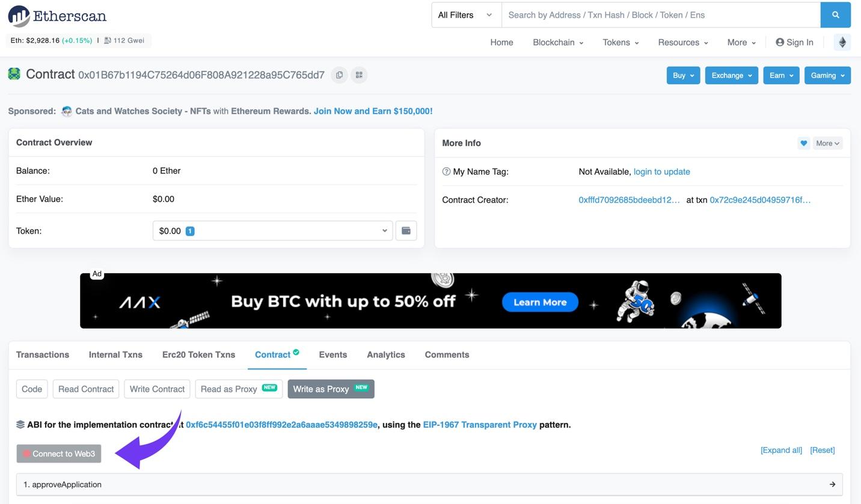The height and width of the screenshot is (504, 861).
Task: Switch to the Events tab
Action: pos(332,354)
